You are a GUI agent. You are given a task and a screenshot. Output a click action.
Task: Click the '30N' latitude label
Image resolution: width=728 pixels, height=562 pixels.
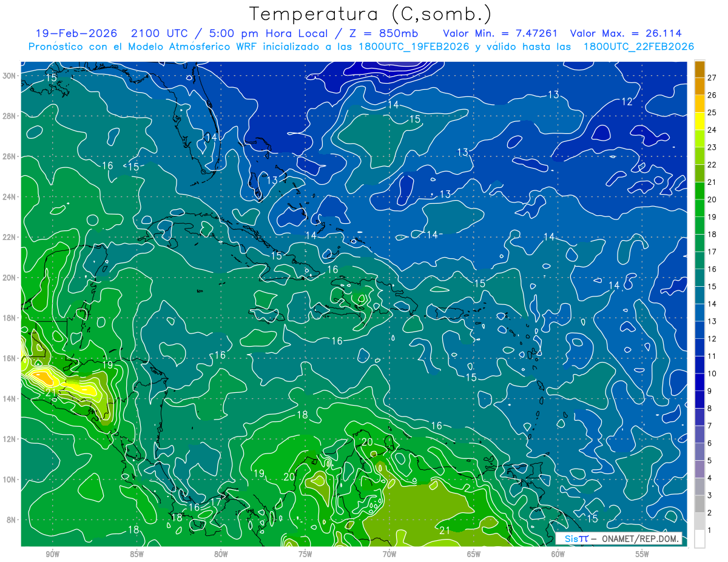point(10,75)
